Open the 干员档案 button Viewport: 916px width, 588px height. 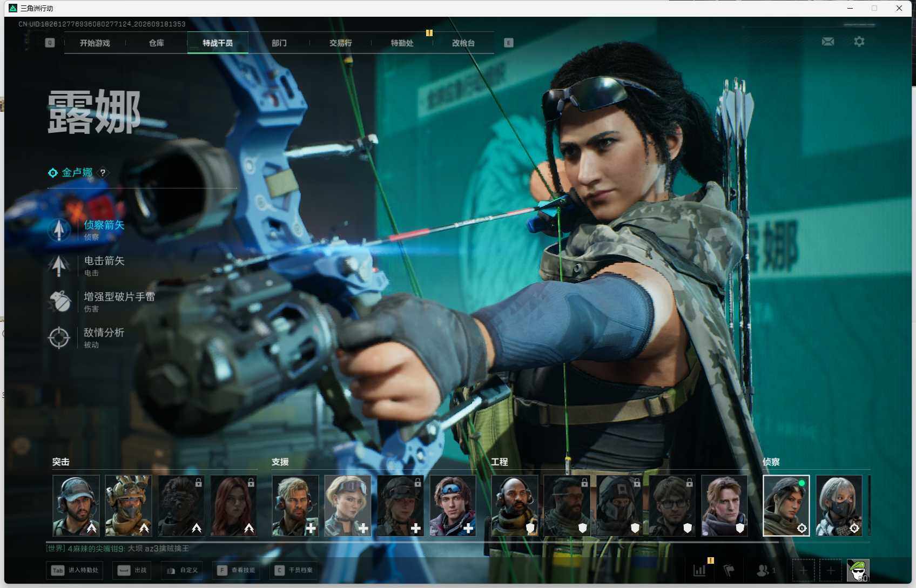[x=293, y=570]
